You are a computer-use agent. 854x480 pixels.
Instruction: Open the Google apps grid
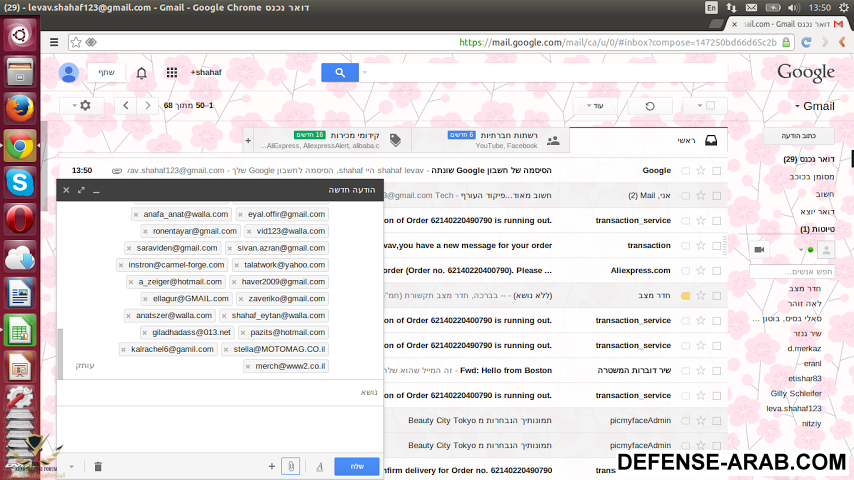click(x=172, y=73)
